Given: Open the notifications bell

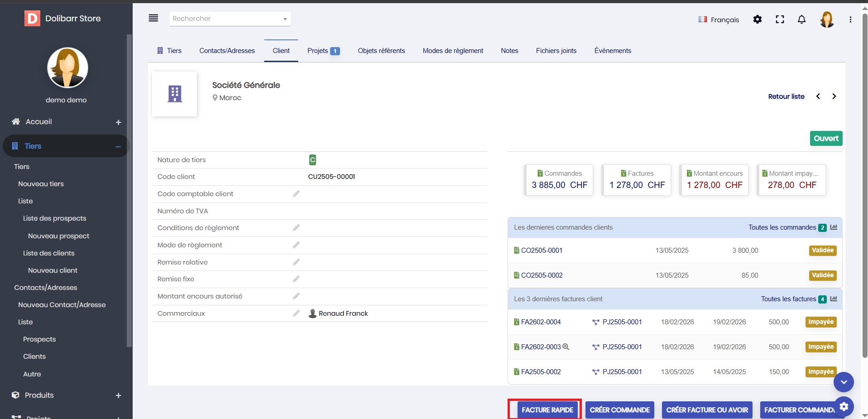Looking at the screenshot, I should (x=801, y=19).
